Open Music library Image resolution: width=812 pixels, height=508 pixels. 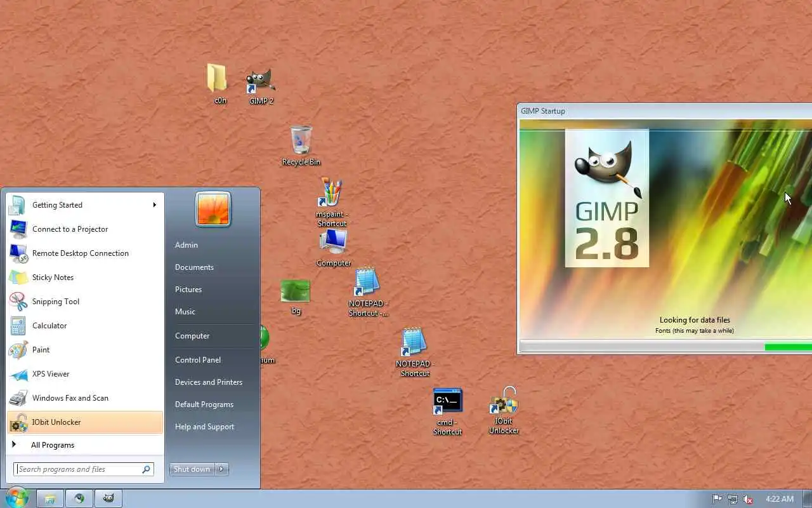(x=213, y=312)
